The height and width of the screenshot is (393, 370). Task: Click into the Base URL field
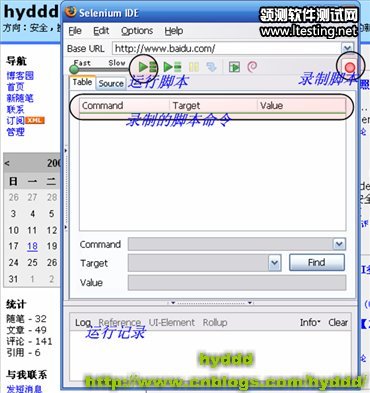pos(227,48)
